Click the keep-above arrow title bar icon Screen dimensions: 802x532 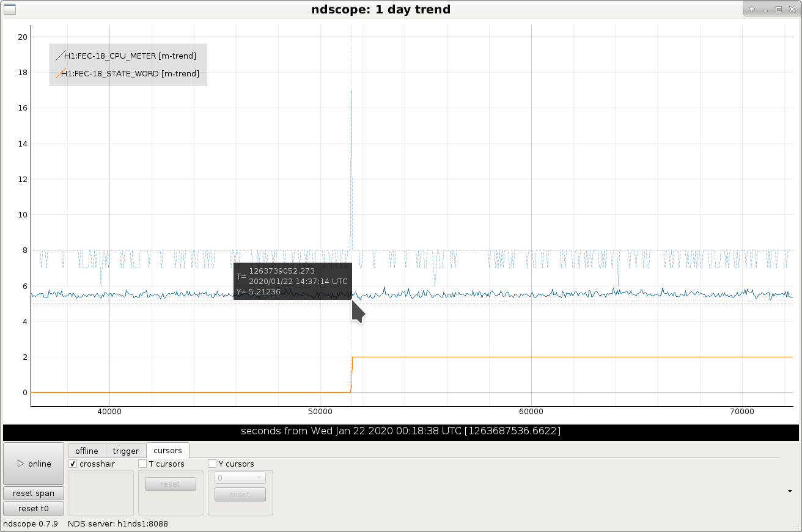[x=752, y=9]
